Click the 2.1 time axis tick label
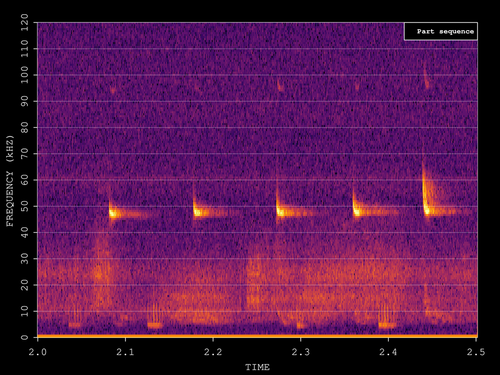This screenshot has height=375, width=500. point(125,352)
